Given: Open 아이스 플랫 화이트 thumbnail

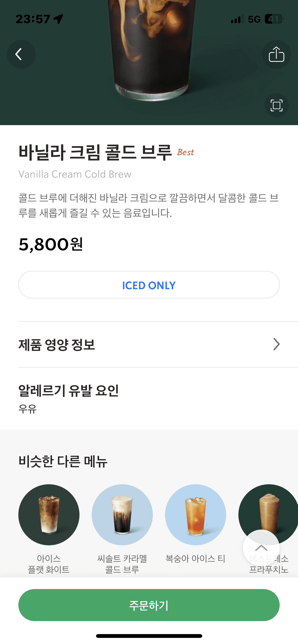Looking at the screenshot, I should (x=49, y=515).
